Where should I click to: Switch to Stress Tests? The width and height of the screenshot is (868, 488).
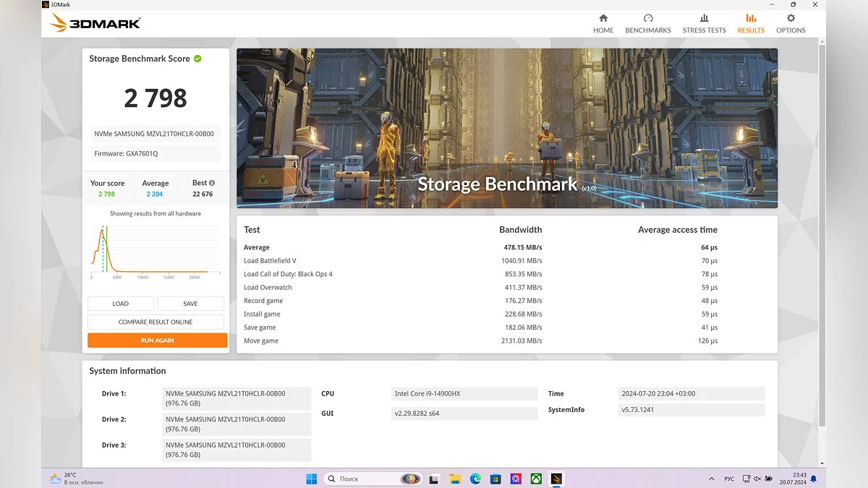tap(704, 24)
